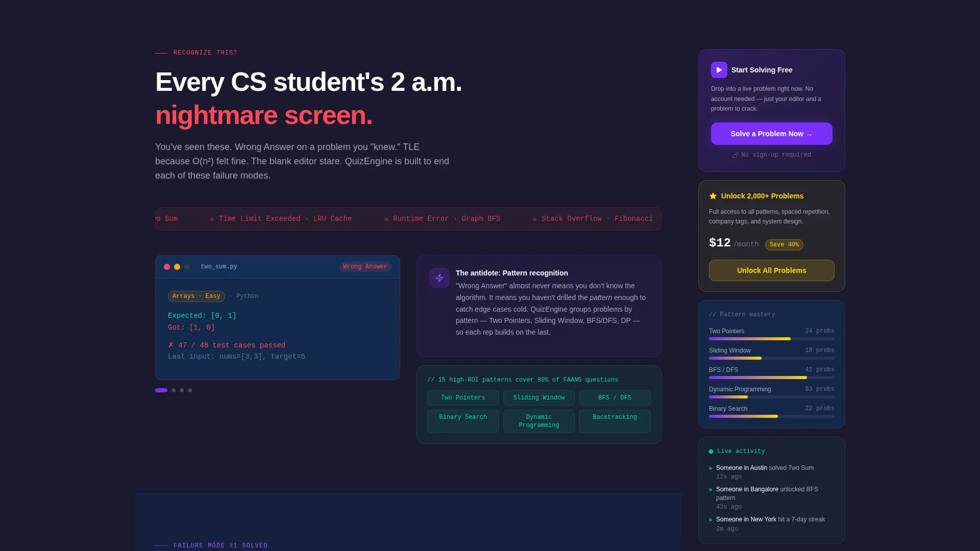
Task: Select the Sliding Window pattern chip
Action: [x=539, y=398]
